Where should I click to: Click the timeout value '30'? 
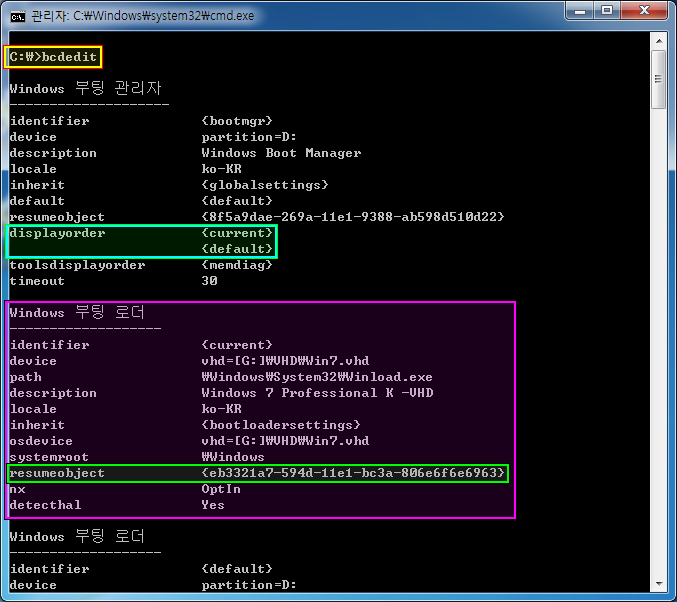(209, 281)
